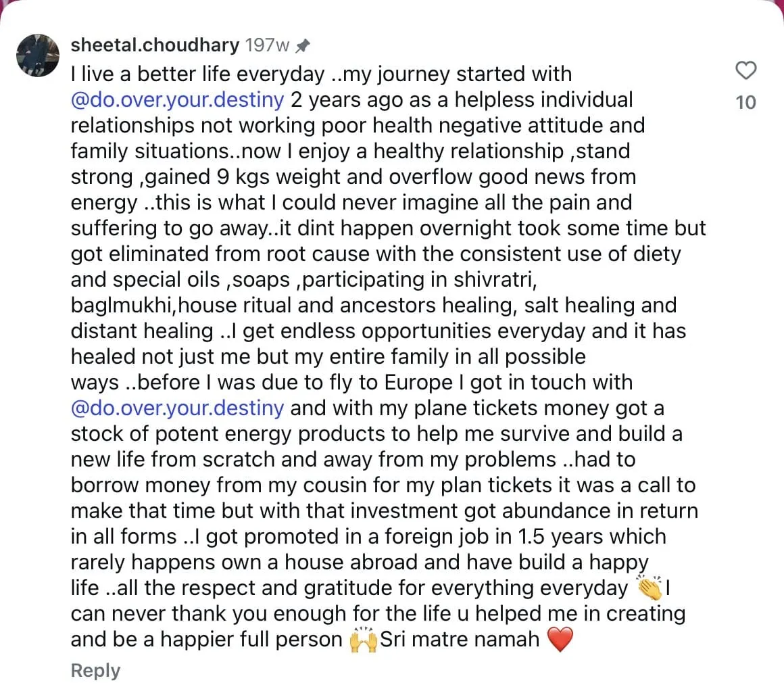784x687 pixels.
Task: Click the pin icon beside 197w
Action: point(303,46)
